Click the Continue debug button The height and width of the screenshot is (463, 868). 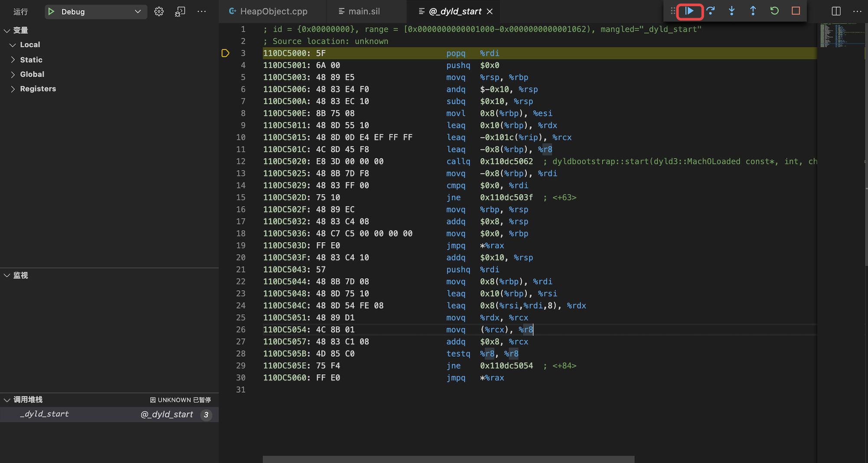[689, 11]
